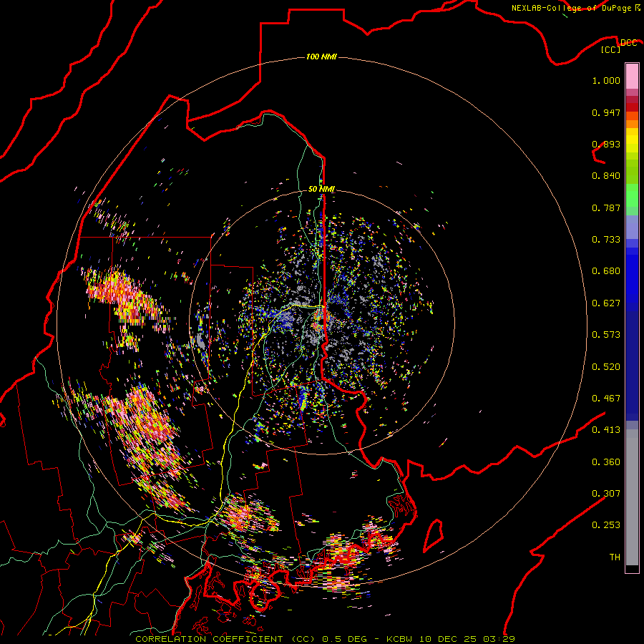The height and width of the screenshot is (644, 644).
Task: Click the Correlation Coefficient caption at bottom
Action: (325, 639)
